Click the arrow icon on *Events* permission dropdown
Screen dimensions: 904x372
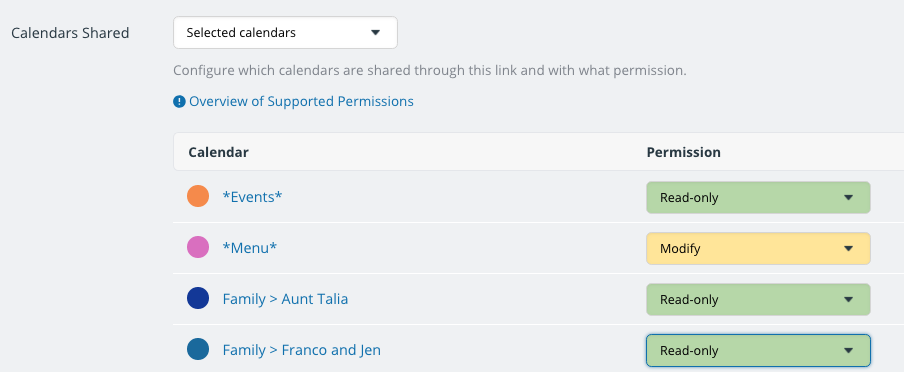click(848, 198)
